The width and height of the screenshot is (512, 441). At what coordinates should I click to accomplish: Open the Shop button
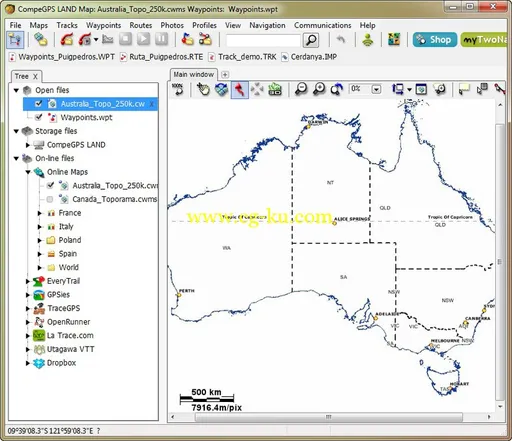435,40
